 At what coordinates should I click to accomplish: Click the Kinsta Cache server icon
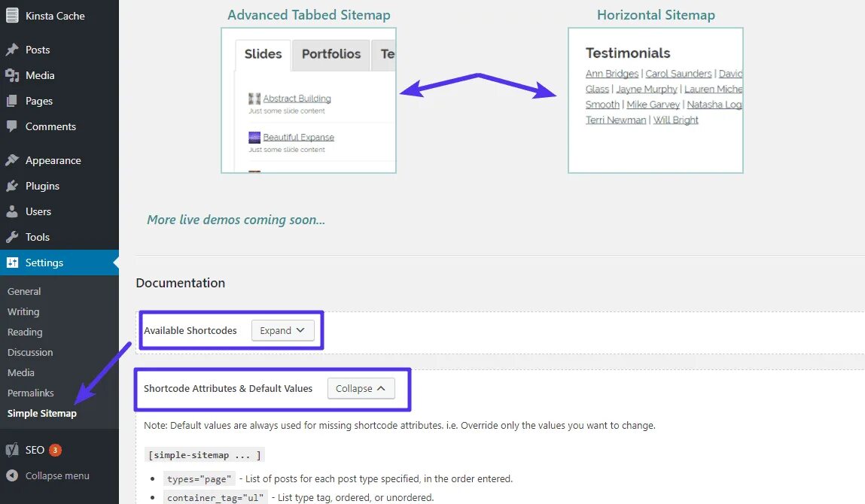[12, 16]
